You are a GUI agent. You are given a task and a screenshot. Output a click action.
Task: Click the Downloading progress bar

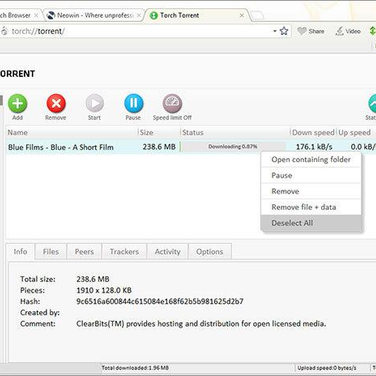[x=233, y=147]
